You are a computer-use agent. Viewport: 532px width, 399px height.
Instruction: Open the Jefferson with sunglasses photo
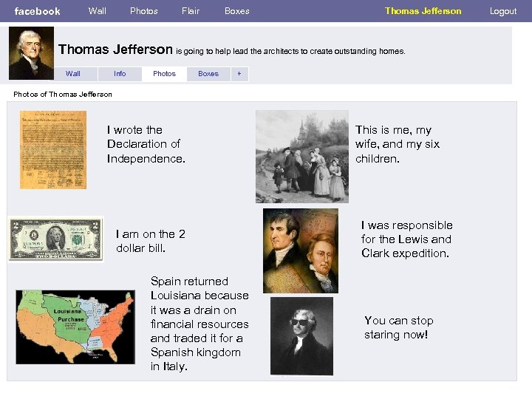point(301,336)
